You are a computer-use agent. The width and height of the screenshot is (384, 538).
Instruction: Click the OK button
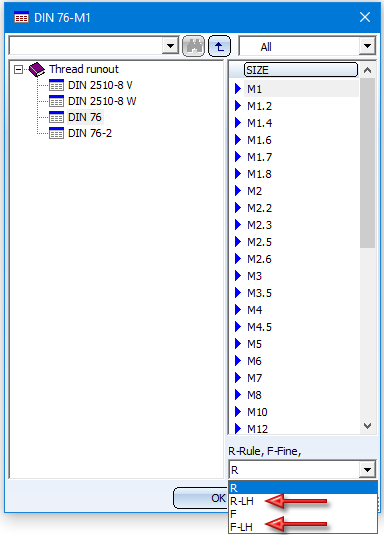click(201, 498)
